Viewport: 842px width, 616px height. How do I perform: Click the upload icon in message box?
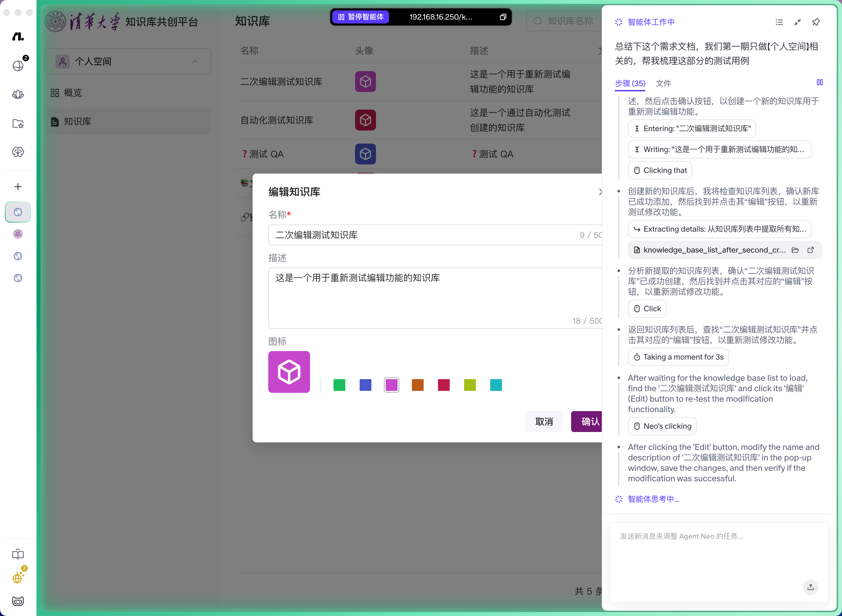(x=811, y=587)
